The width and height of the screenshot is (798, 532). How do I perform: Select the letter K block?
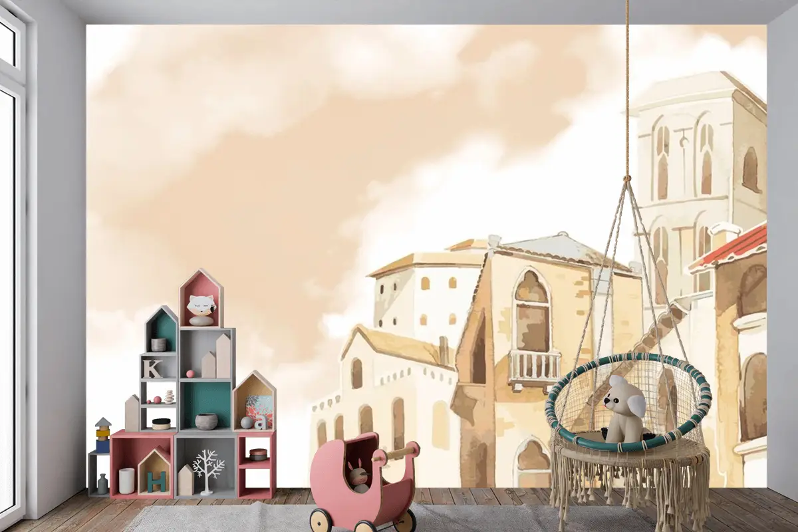152,368
